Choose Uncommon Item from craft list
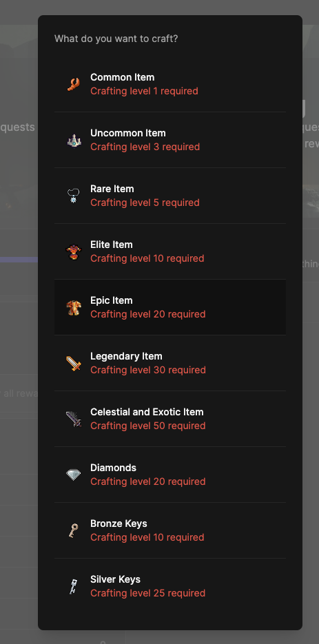Screen dimensions: 319x644 click(170, 140)
